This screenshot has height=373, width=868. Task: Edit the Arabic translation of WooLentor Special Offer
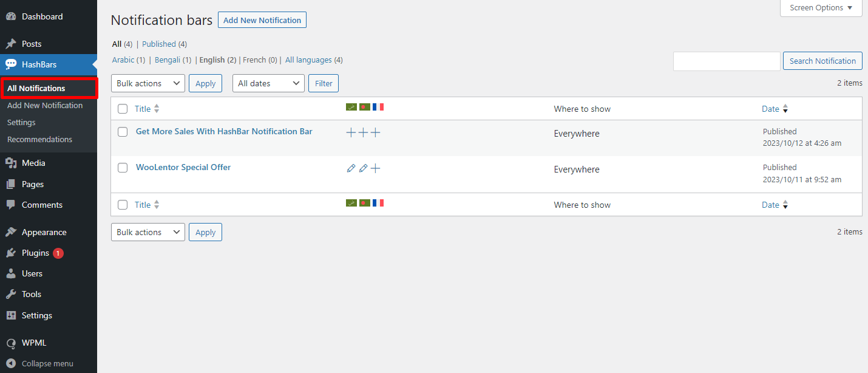pos(351,168)
